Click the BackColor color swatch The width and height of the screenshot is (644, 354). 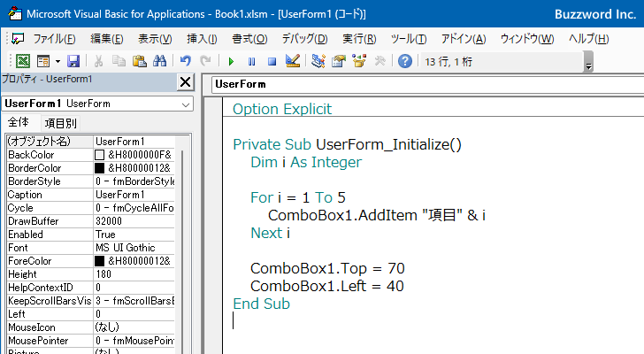99,155
